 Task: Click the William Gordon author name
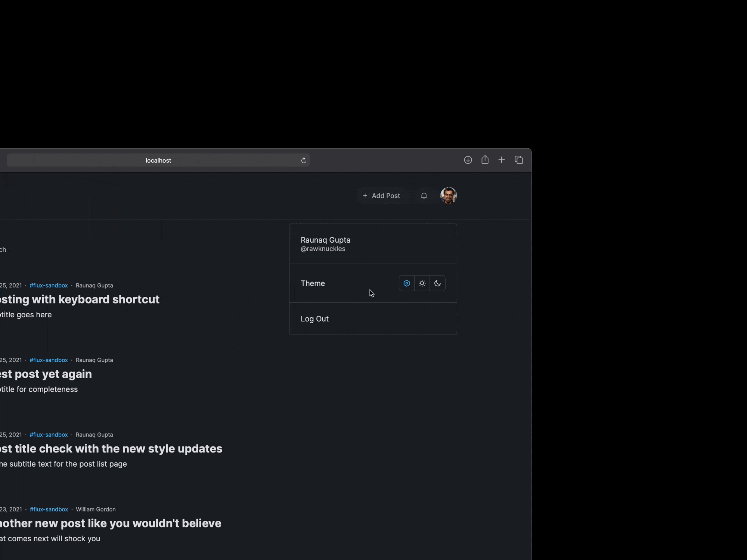(x=96, y=509)
